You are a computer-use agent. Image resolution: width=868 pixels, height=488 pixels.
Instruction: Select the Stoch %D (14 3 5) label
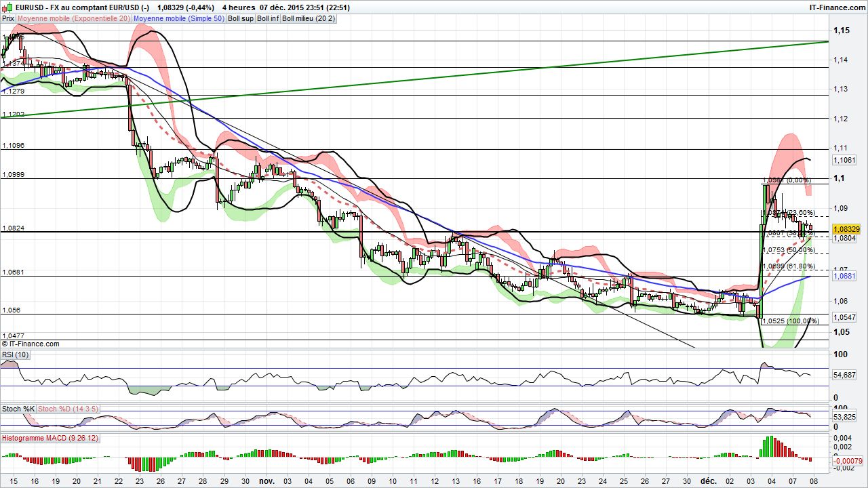point(66,409)
